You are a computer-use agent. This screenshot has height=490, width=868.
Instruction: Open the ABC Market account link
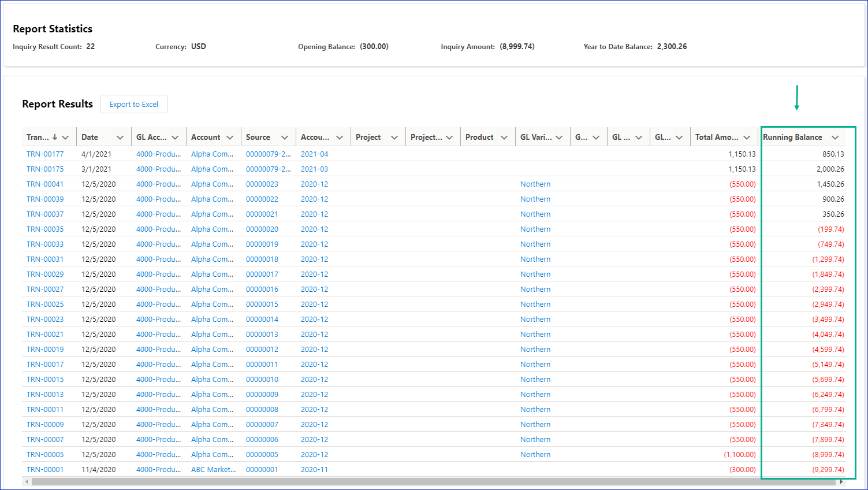[x=213, y=470]
